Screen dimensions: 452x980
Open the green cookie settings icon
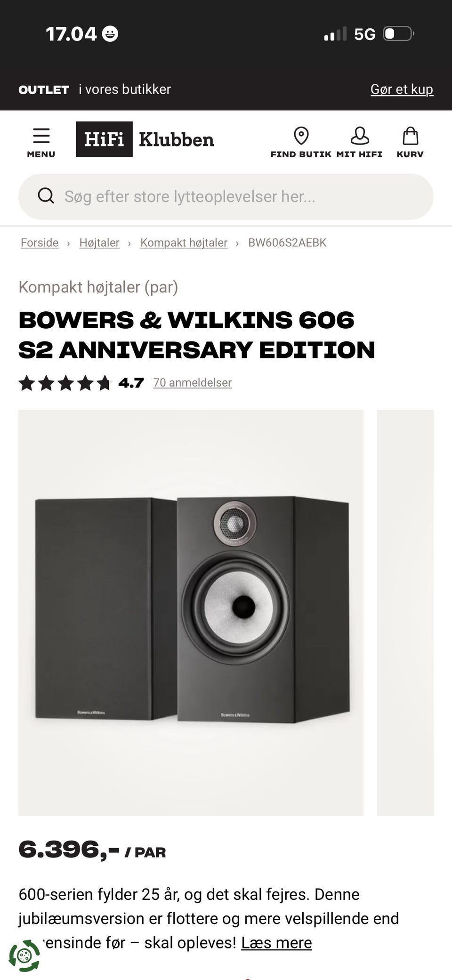(x=24, y=956)
